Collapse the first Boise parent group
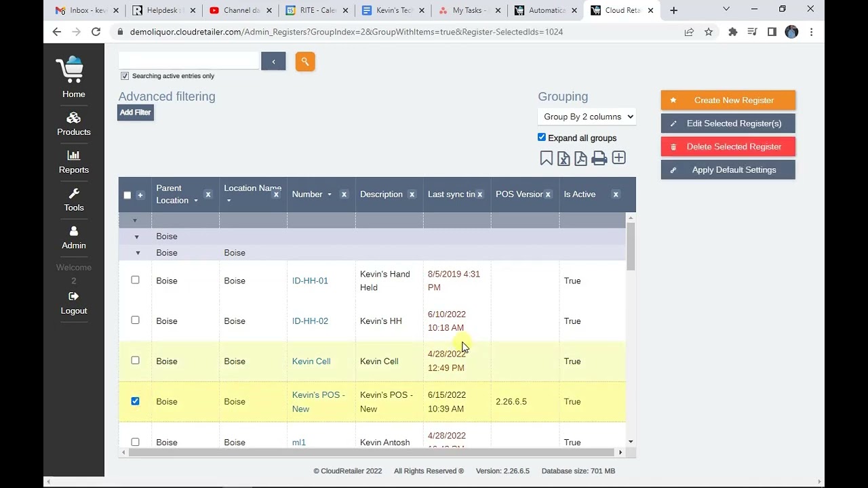Image resolution: width=868 pixels, height=488 pixels. point(136,237)
